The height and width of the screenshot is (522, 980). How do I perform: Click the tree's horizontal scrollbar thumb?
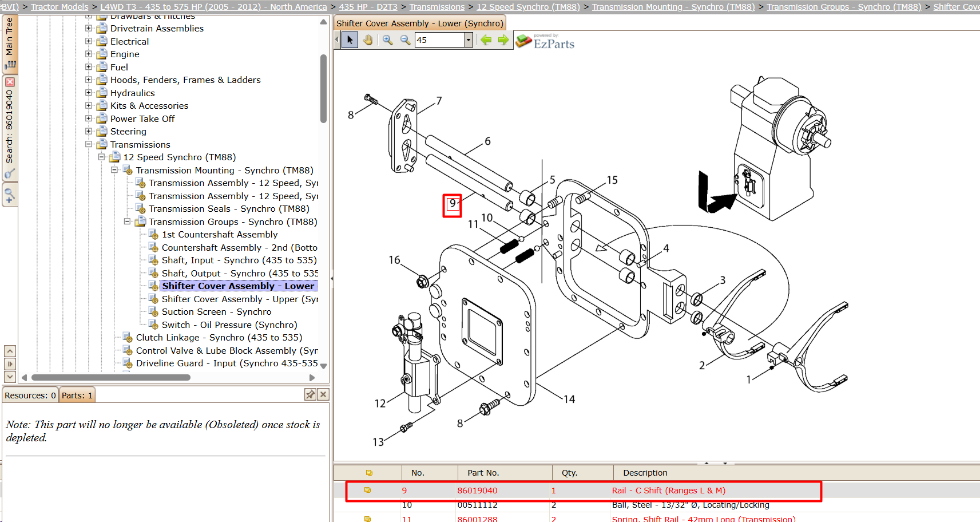(x=111, y=378)
